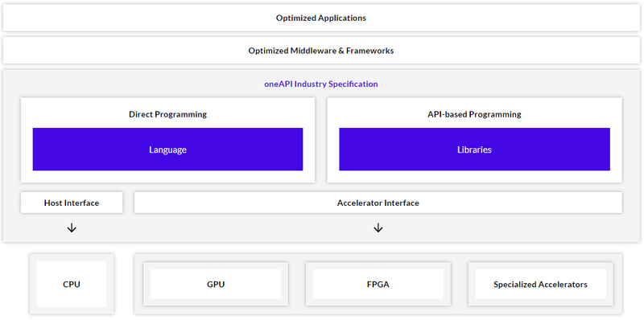Select the Specialized Accelerators box
The height and width of the screenshot is (320, 644).
[540, 285]
